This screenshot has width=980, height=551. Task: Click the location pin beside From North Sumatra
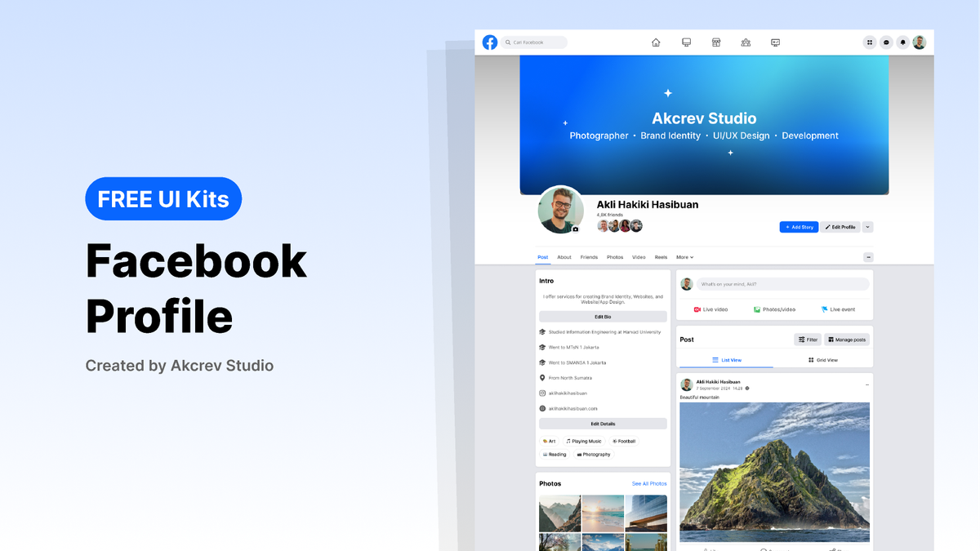point(542,378)
